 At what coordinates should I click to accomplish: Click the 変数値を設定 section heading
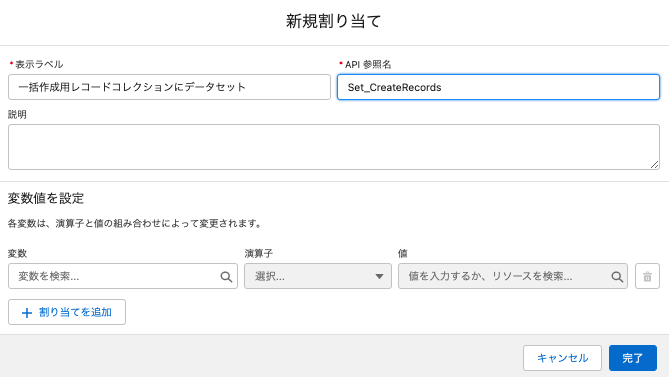pyautogui.click(x=46, y=198)
